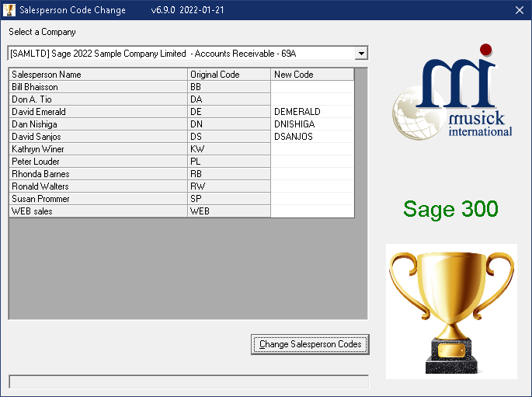Click the Sage 300 green label
Screen dimensions: 532x397
click(x=450, y=209)
